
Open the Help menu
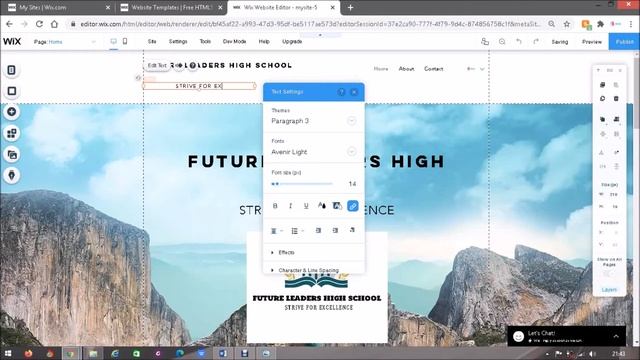pos(264,42)
